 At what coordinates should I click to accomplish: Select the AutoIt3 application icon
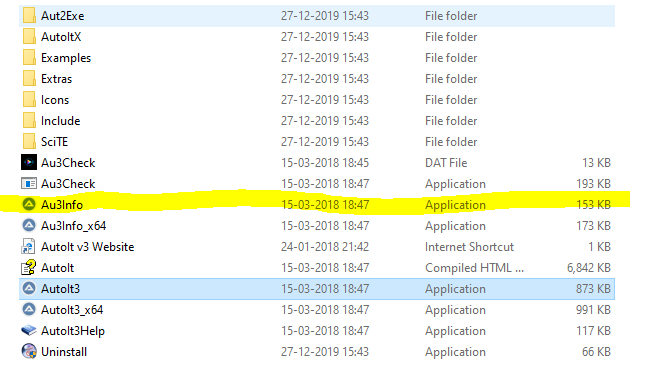pyautogui.click(x=29, y=289)
